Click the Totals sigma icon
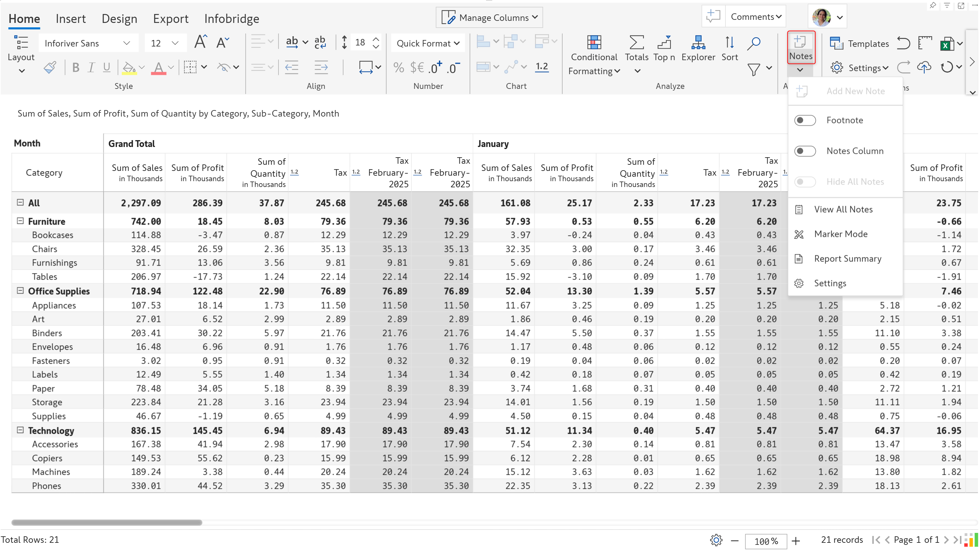This screenshot has height=551, width=980. click(636, 43)
